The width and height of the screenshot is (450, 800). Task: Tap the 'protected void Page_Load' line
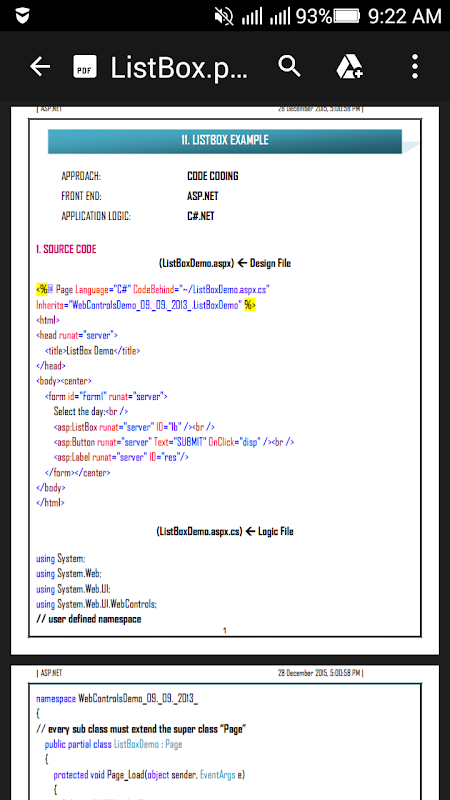coord(149,776)
